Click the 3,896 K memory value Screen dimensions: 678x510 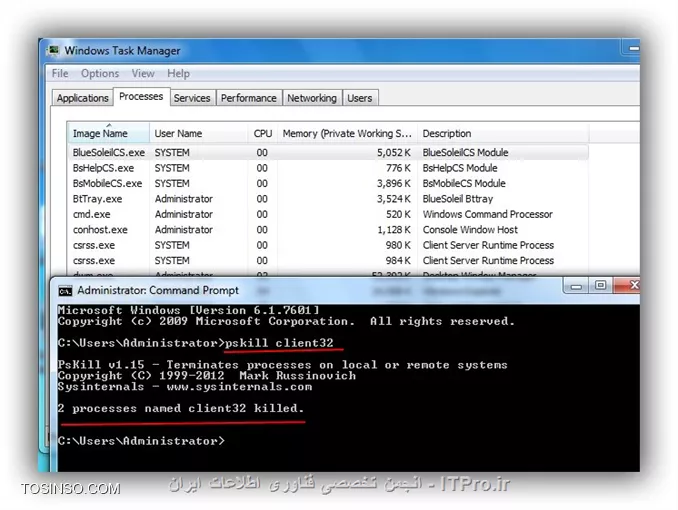point(393,183)
